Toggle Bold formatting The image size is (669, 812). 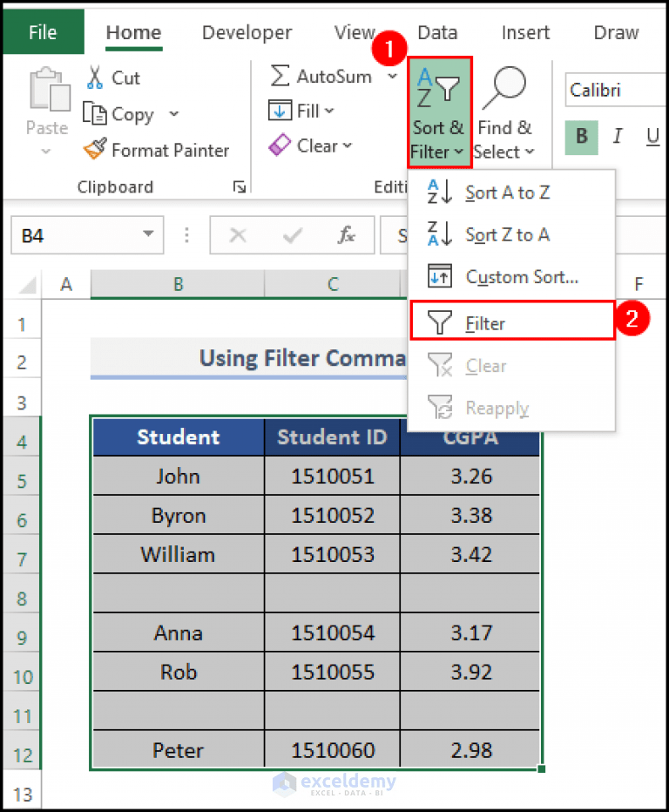[x=582, y=137]
